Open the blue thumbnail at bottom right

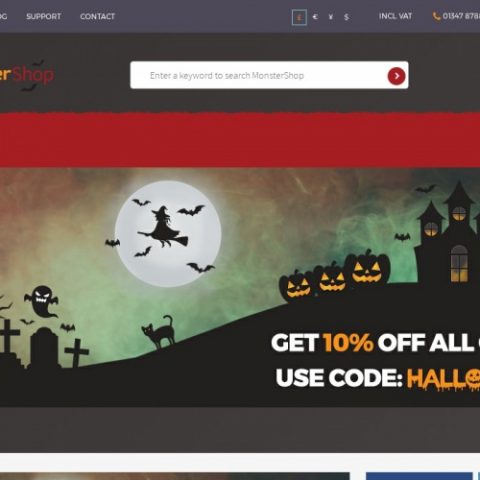[x=419, y=476]
